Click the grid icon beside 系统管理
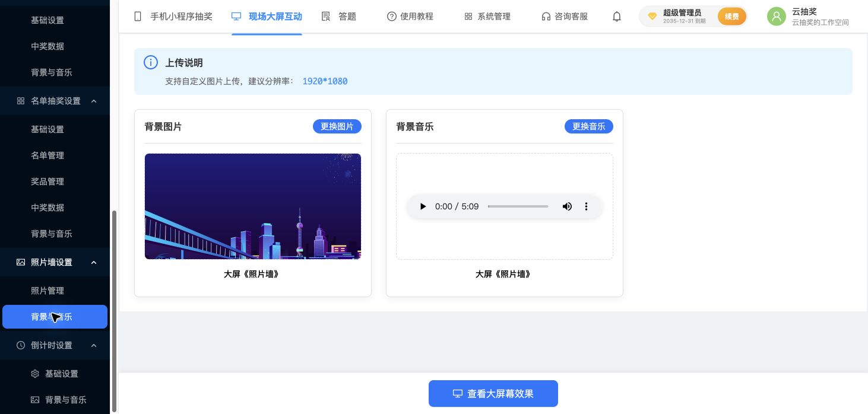This screenshot has width=868, height=414. pyautogui.click(x=468, y=17)
